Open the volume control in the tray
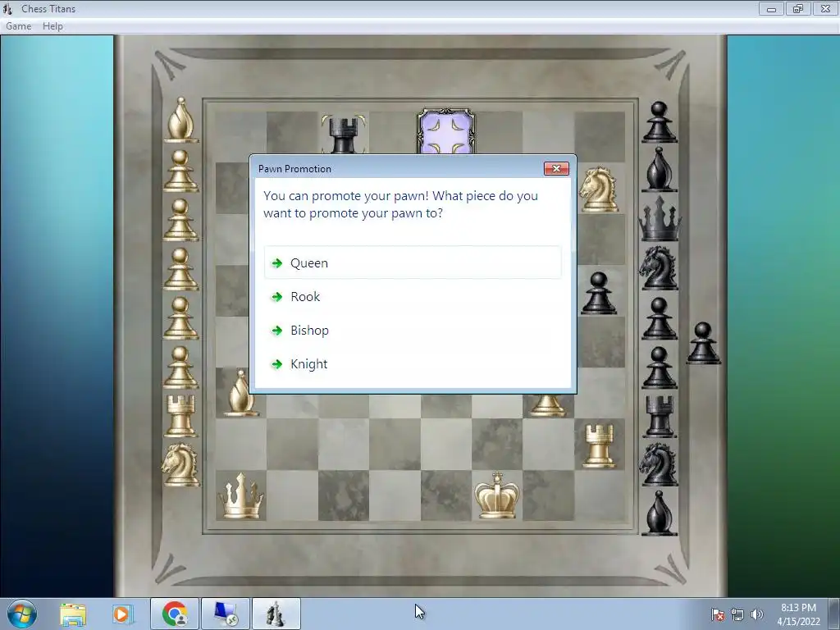The width and height of the screenshot is (840, 630). pos(757,614)
